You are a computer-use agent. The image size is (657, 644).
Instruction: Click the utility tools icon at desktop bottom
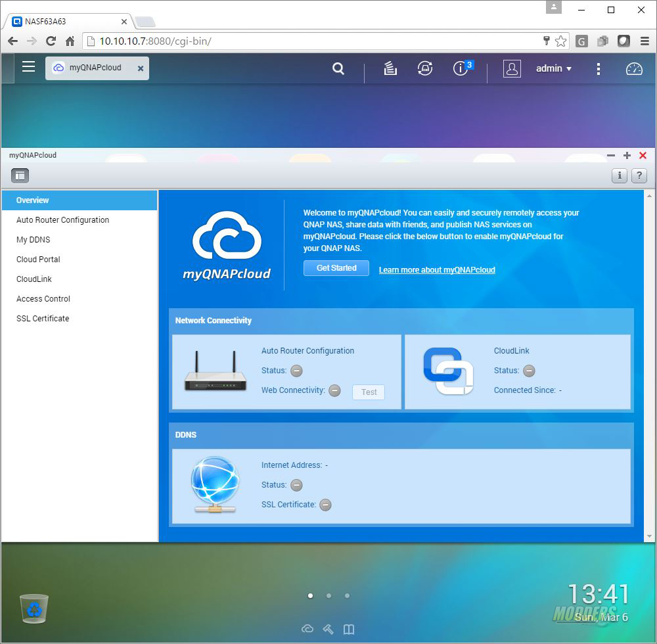pos(328,629)
